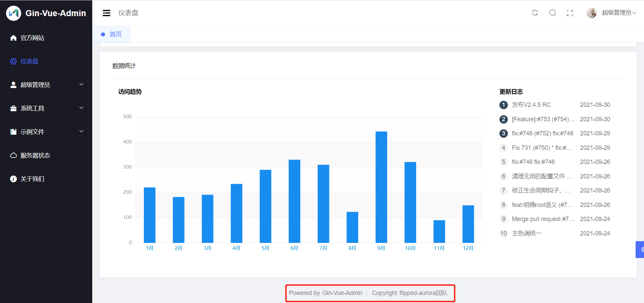The width and height of the screenshot is (644, 303).
Task: Open changelog entry 主色调统一
Action: click(x=527, y=233)
